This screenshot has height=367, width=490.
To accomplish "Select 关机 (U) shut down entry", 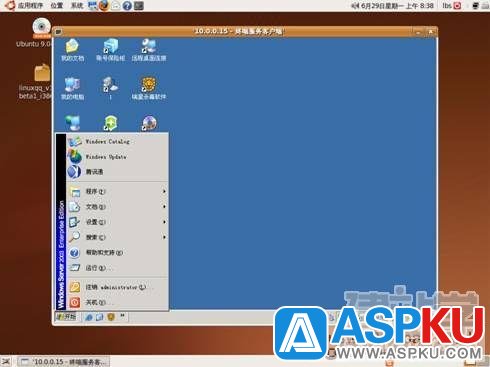I will click(117, 302).
